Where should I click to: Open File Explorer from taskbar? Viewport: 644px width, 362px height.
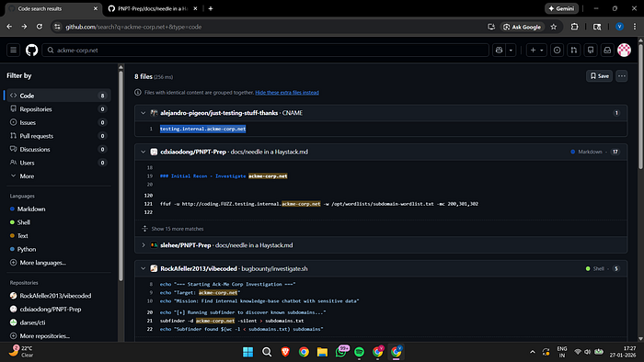[x=322, y=352]
